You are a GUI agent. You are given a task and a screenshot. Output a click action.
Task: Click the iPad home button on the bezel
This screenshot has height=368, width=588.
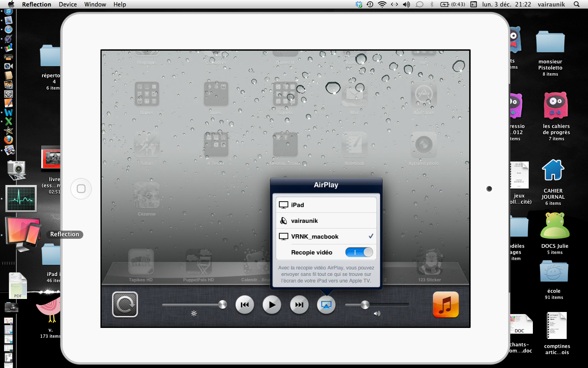click(x=81, y=188)
